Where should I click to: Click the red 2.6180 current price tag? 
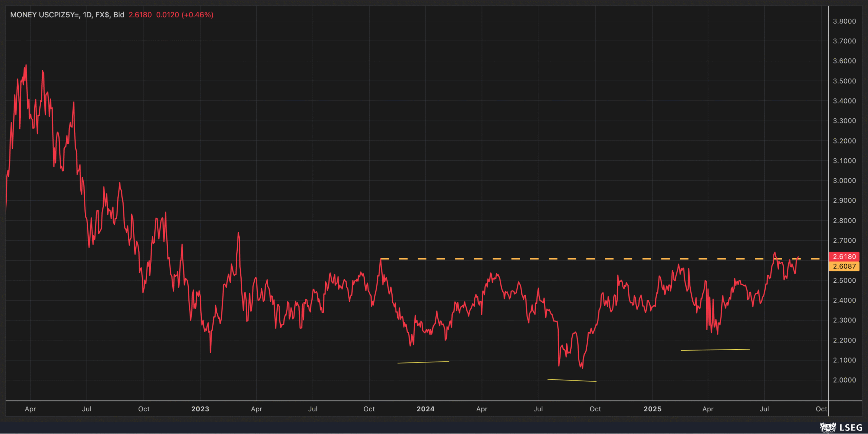[844, 257]
